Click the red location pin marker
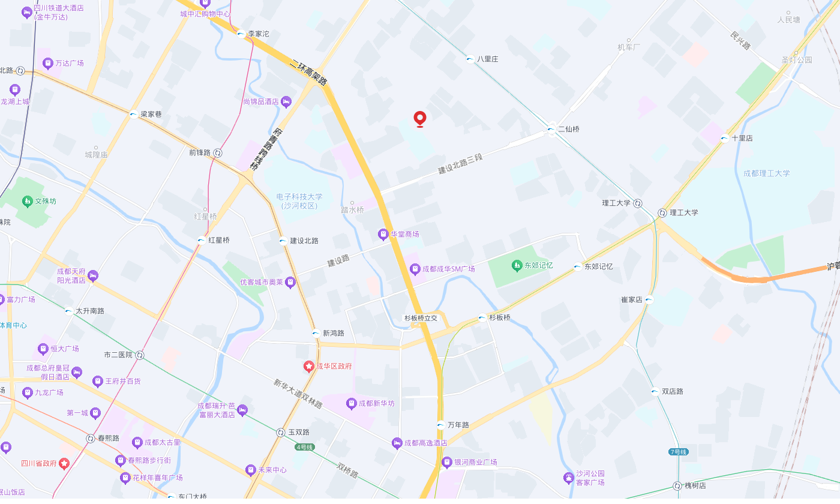Viewport: 840px width, 504px height. point(420,119)
